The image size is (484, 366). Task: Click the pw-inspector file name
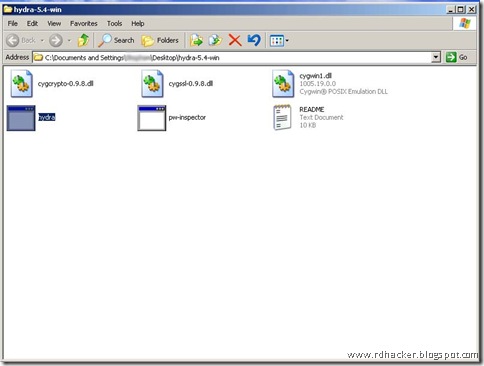(187, 117)
